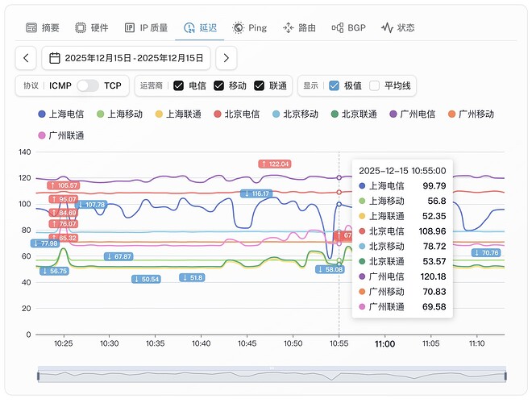Switch to the 硬件 hardware tab

tap(92, 28)
